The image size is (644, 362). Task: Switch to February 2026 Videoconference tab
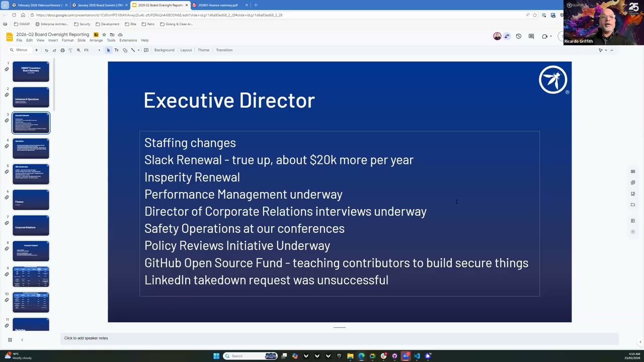[39, 5]
